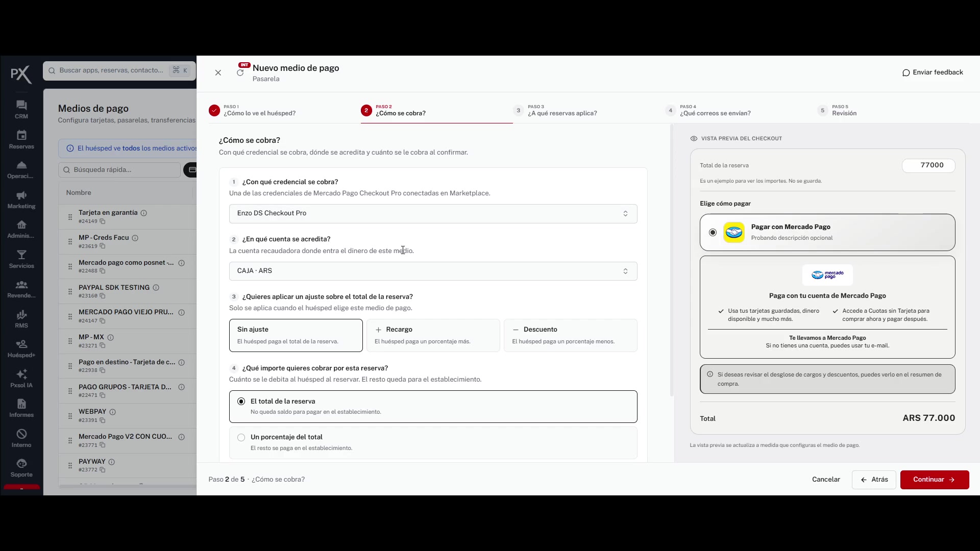Copy the ID of Tarjeta en garantía
980x551 pixels.
pos(103,221)
